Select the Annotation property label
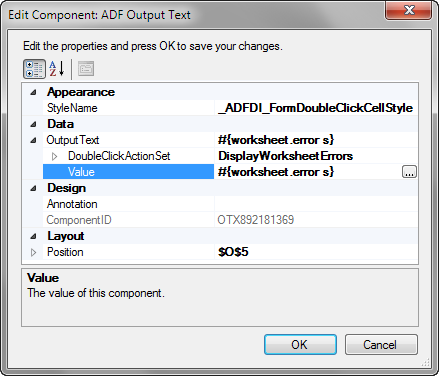The image size is (439, 376). 72,204
